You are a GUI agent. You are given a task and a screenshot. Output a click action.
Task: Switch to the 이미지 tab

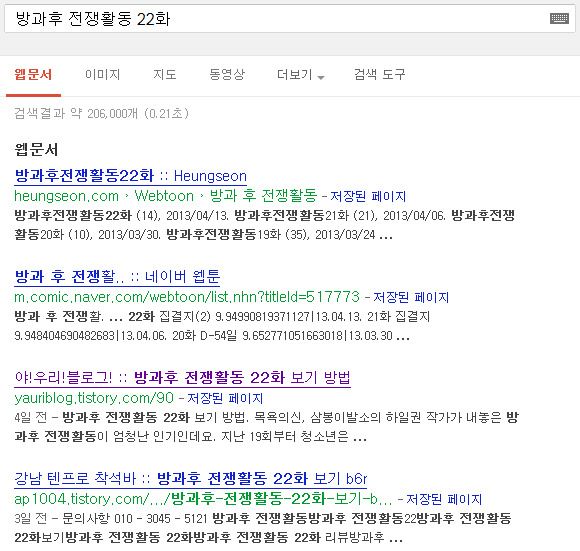102,75
